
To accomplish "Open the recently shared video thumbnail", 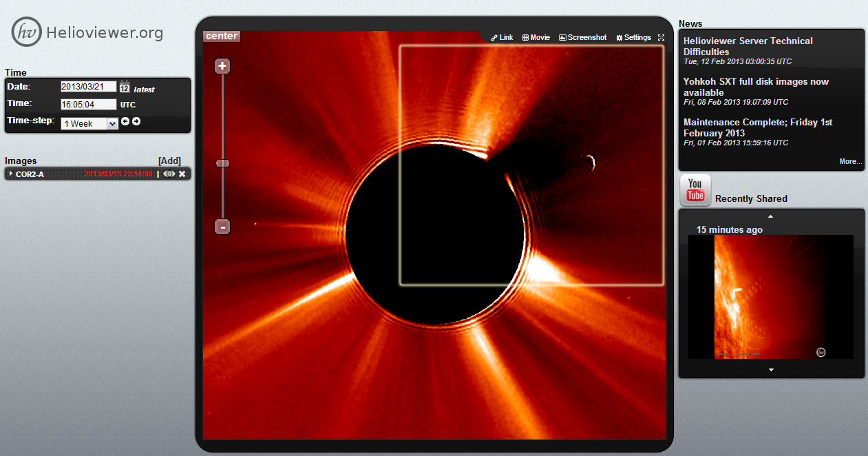I will 771,297.
